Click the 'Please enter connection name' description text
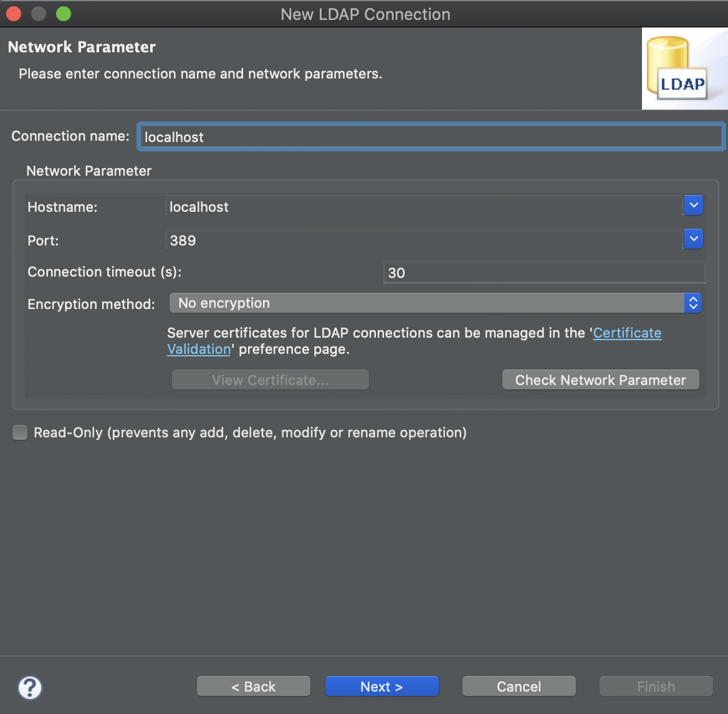728x714 pixels. pyautogui.click(x=201, y=74)
